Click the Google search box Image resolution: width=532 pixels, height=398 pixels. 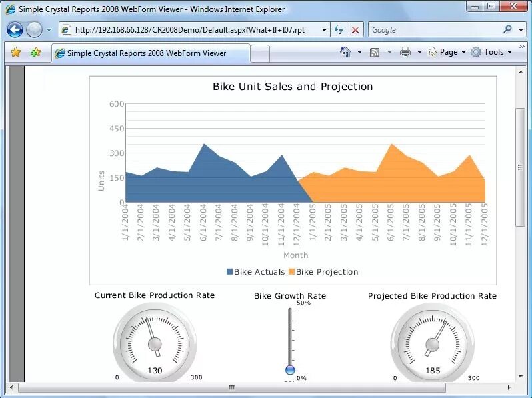pyautogui.click(x=435, y=30)
